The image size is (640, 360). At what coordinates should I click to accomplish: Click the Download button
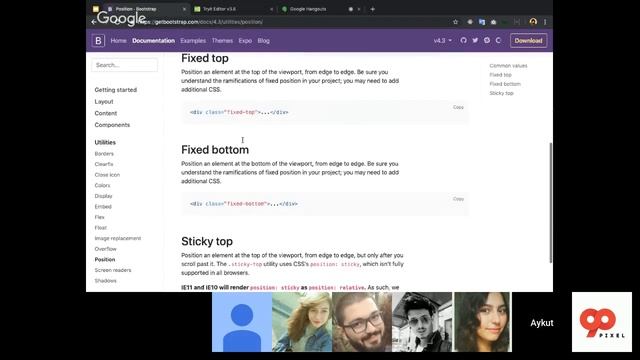click(x=528, y=40)
